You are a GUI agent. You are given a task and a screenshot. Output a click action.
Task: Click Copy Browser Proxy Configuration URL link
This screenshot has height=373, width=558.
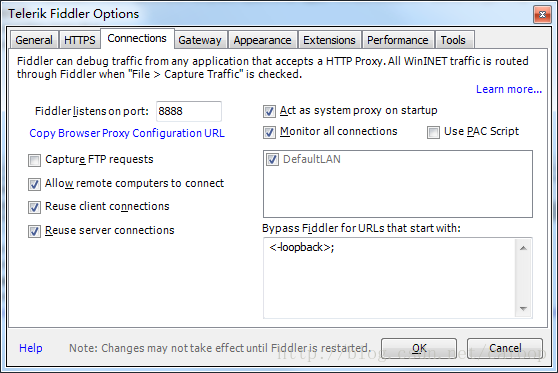tap(127, 133)
